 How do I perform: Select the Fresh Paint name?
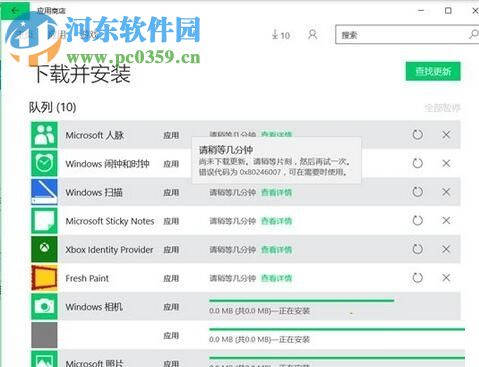pos(87,278)
